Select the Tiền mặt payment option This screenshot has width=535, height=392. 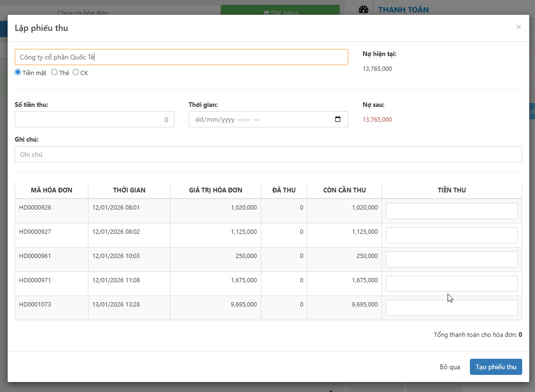point(18,73)
